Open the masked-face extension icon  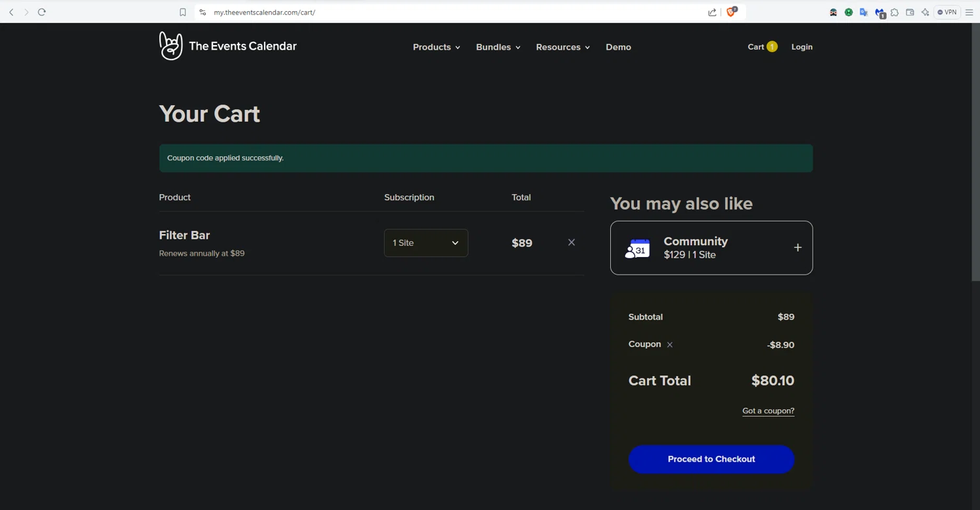(x=834, y=12)
